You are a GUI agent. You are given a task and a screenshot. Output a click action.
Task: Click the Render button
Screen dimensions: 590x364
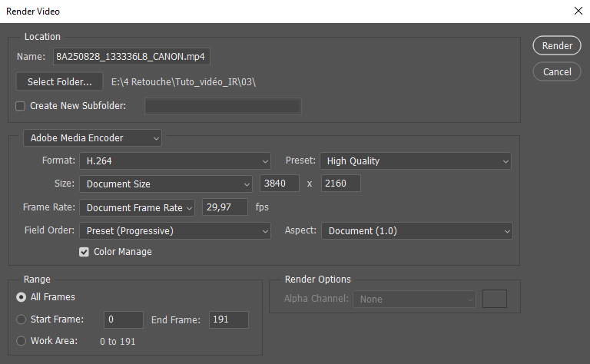[x=557, y=46]
